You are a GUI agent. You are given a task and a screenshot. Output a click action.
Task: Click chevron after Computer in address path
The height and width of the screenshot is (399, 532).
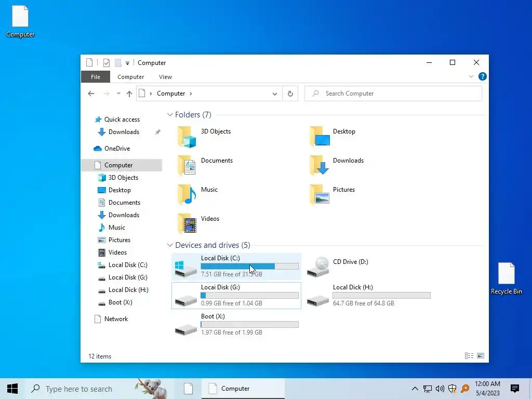click(191, 94)
